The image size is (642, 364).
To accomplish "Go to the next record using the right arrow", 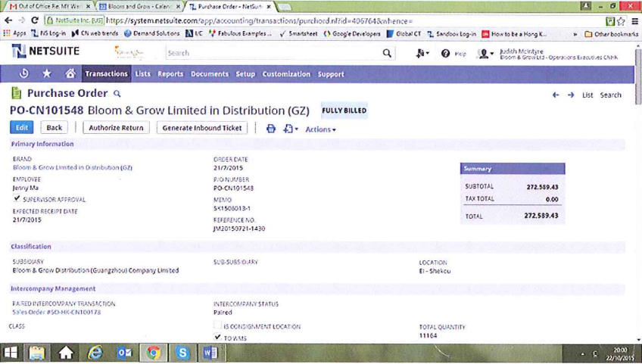I will 571,95.
